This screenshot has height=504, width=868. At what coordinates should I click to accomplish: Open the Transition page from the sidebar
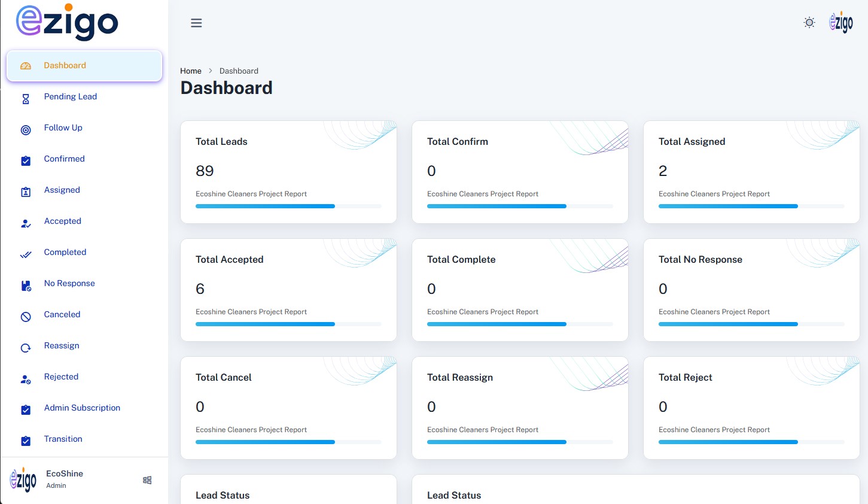[x=63, y=439]
